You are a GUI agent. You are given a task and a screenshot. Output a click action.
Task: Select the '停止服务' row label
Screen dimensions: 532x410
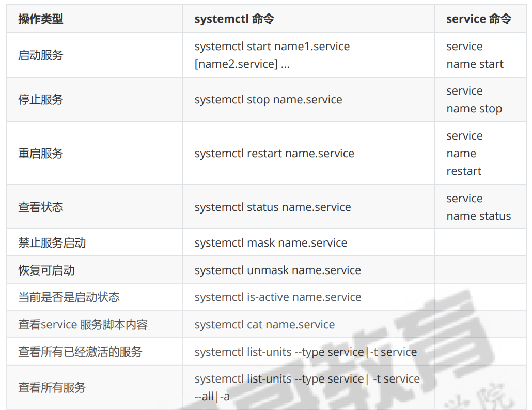pyautogui.click(x=41, y=100)
